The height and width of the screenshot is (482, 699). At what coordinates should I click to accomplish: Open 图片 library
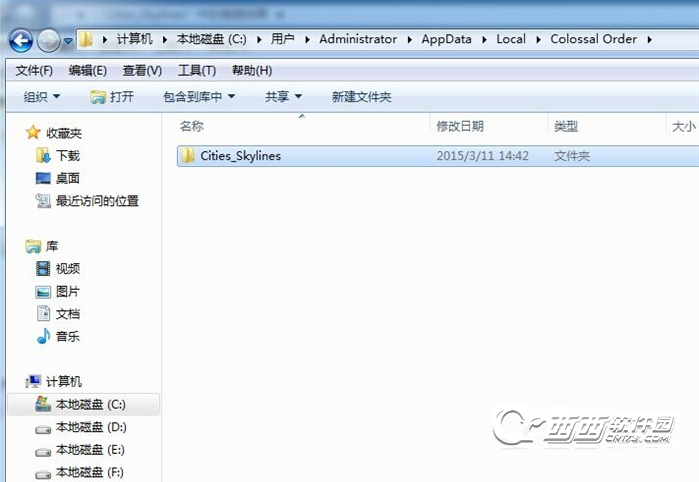[x=68, y=292]
